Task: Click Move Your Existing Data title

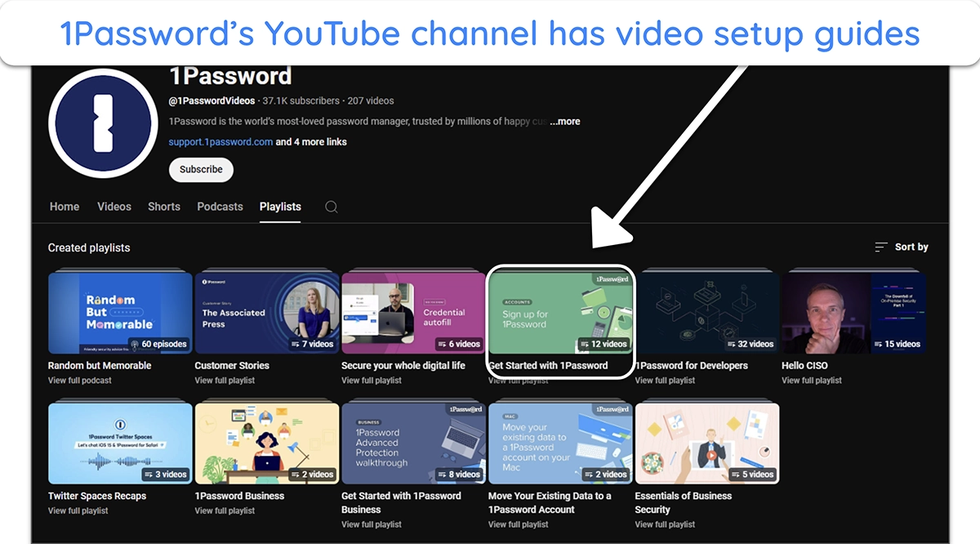Action: (550, 502)
